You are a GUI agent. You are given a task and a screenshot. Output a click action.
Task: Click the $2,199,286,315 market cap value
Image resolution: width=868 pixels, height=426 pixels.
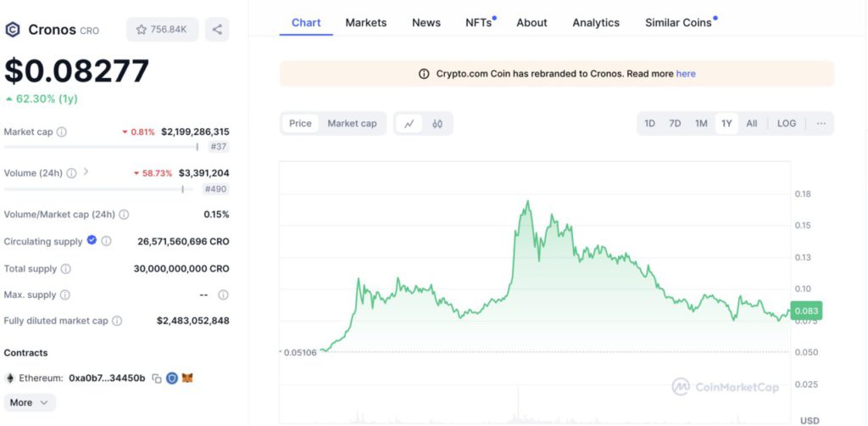point(196,132)
